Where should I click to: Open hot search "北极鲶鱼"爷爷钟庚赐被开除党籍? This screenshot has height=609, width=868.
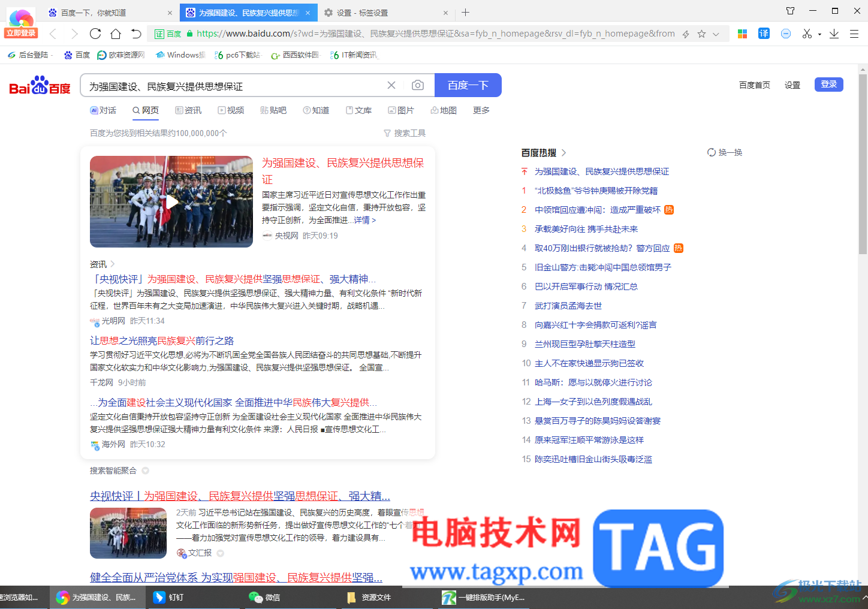tap(596, 191)
